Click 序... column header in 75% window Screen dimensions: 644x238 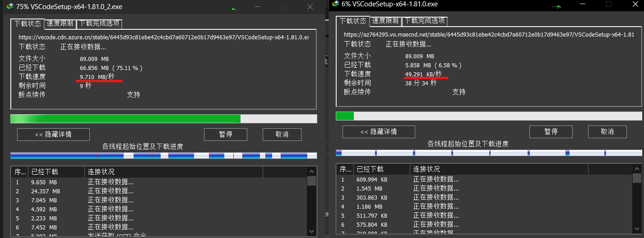(20, 172)
